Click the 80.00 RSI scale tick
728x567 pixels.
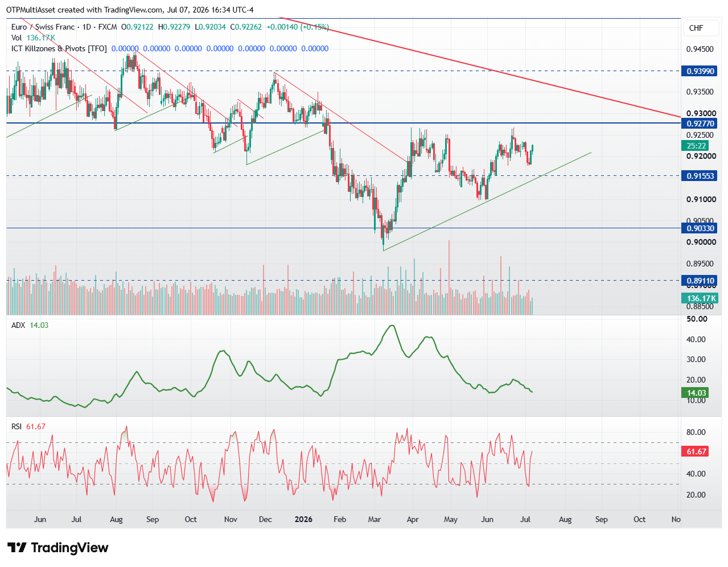pos(696,432)
